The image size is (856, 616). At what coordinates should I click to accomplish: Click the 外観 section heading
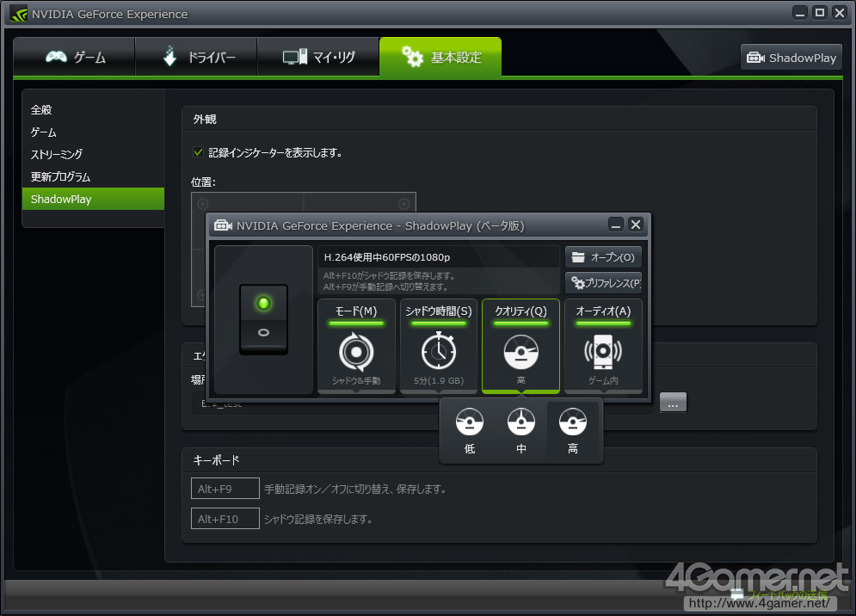[x=205, y=119]
